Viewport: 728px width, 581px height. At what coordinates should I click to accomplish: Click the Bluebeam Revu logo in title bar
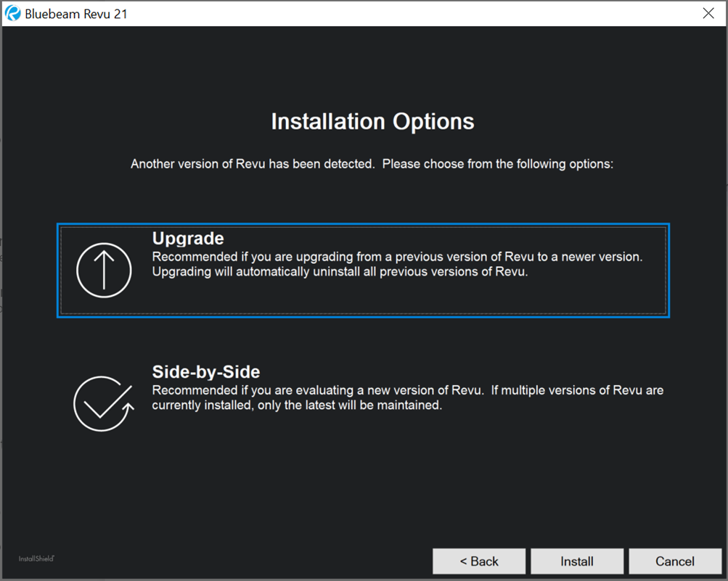tap(12, 14)
